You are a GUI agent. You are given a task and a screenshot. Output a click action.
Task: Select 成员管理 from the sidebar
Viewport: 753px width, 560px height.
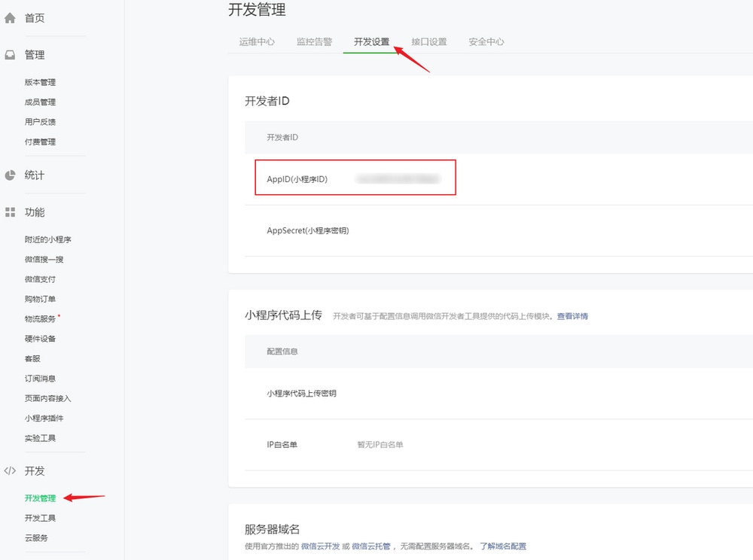[40, 102]
